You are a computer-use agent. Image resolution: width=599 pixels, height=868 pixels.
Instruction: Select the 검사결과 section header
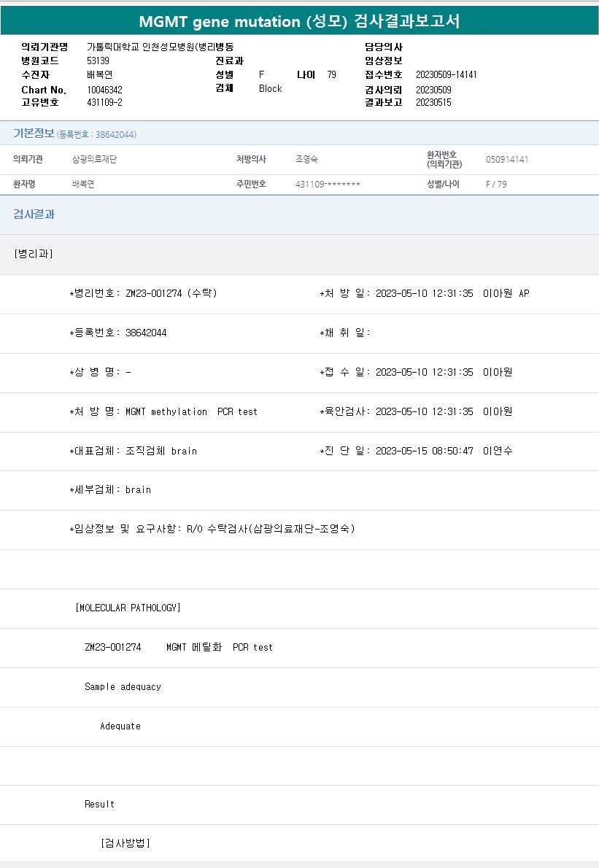pyautogui.click(x=34, y=214)
